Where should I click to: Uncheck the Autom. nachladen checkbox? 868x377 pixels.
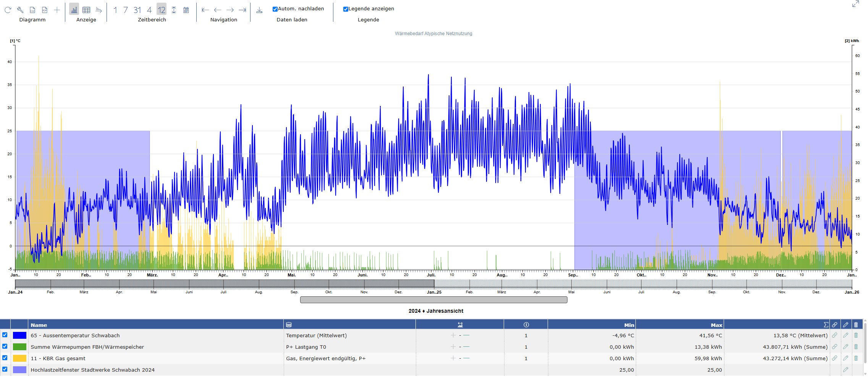coord(275,9)
